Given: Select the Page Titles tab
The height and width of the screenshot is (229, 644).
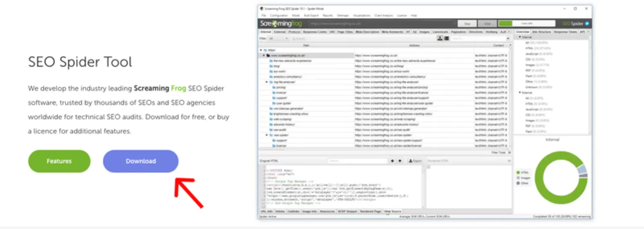Looking at the screenshot, I should [x=345, y=32].
